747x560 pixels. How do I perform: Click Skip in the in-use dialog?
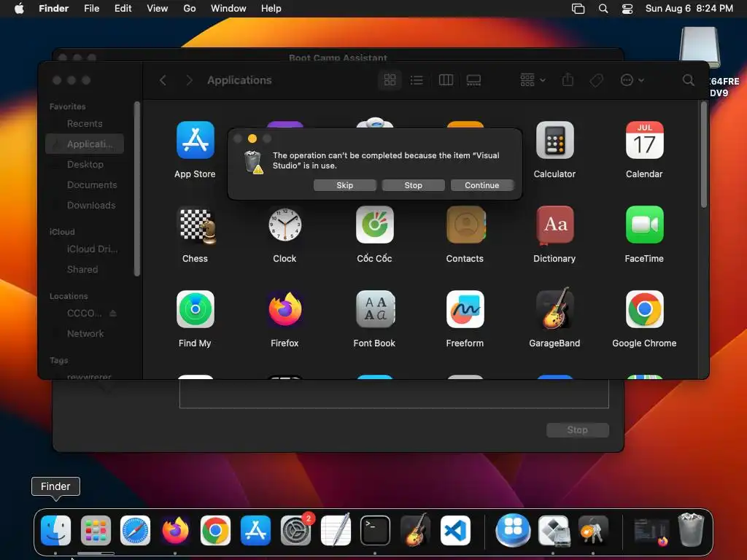[x=345, y=185]
